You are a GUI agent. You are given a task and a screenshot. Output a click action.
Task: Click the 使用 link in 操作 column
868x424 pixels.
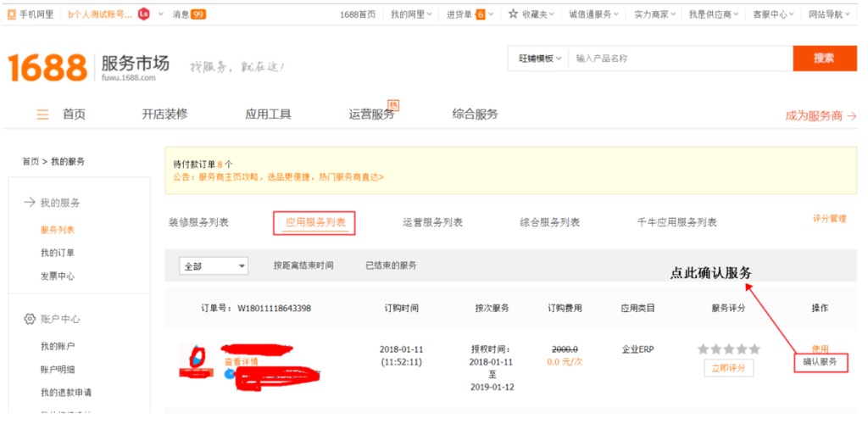[x=820, y=349]
